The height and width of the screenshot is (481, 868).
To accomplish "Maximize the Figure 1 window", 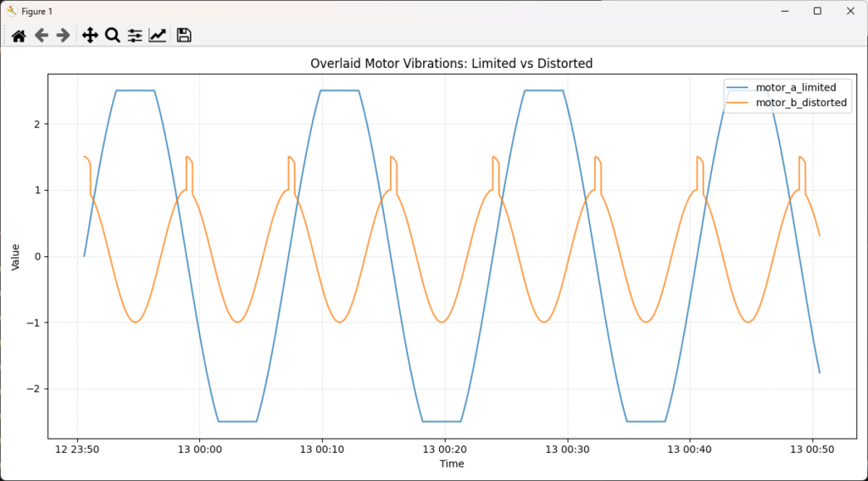I will [x=817, y=11].
